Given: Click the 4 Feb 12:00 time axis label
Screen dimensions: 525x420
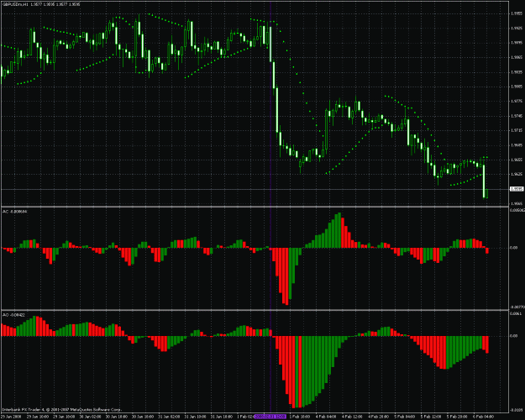Looking at the screenshot, I should pyautogui.click(x=352, y=417).
